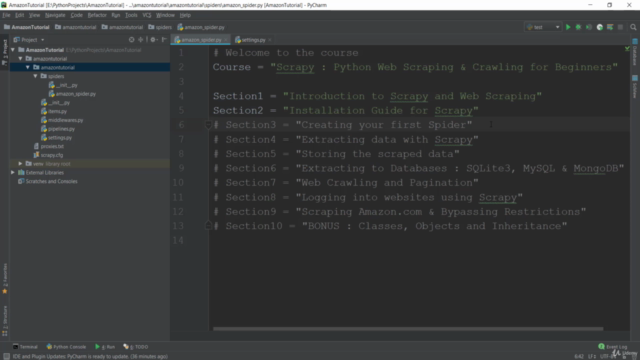640x360 pixels.
Task: Expand the venv library root folder
Action: pyautogui.click(x=20, y=164)
